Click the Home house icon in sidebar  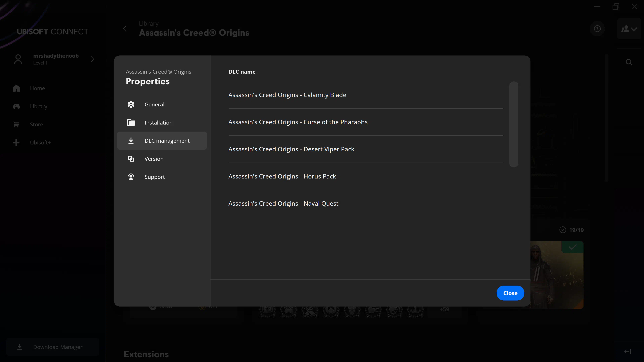16,88
